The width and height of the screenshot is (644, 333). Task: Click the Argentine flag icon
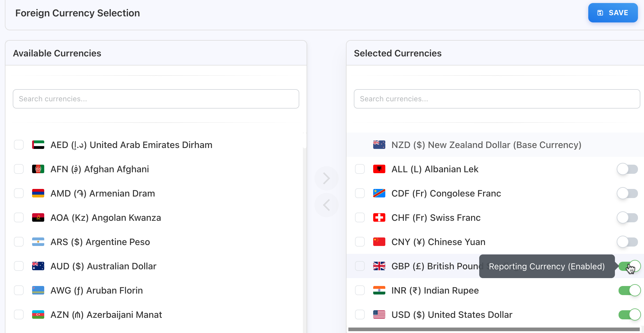(38, 242)
